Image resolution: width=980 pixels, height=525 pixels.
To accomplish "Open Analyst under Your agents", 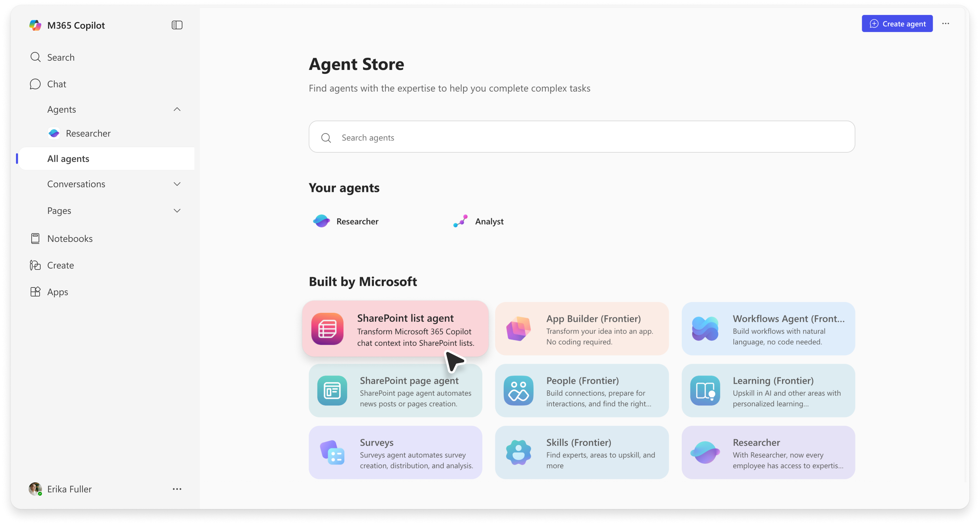I will [x=478, y=221].
